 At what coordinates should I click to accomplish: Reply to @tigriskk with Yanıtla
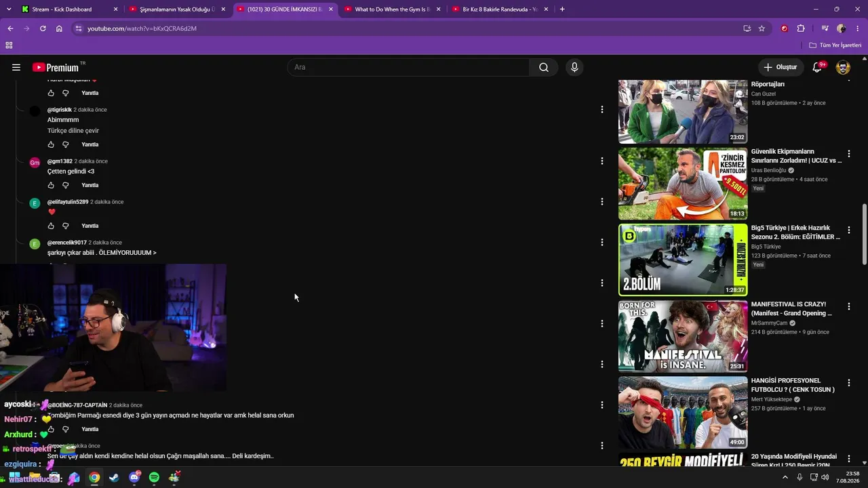[90, 144]
